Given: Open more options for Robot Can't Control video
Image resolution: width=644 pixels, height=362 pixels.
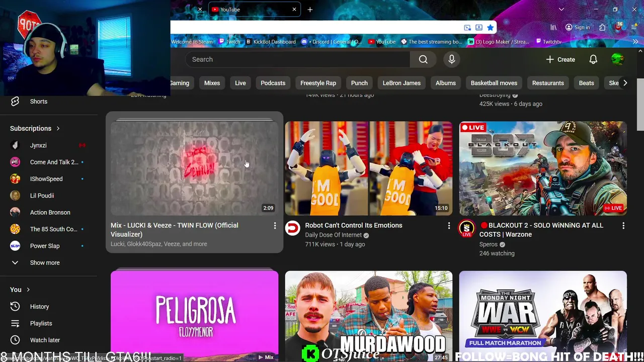Looking at the screenshot, I should [x=449, y=226].
